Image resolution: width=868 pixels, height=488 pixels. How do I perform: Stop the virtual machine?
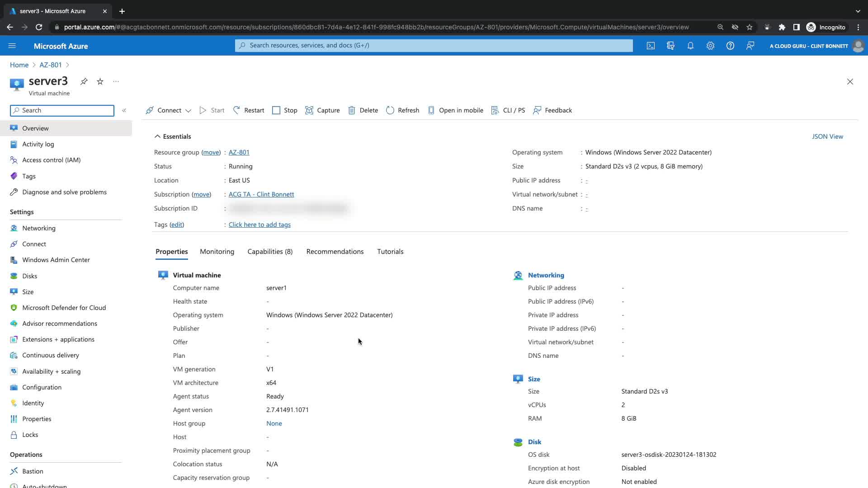click(x=285, y=110)
